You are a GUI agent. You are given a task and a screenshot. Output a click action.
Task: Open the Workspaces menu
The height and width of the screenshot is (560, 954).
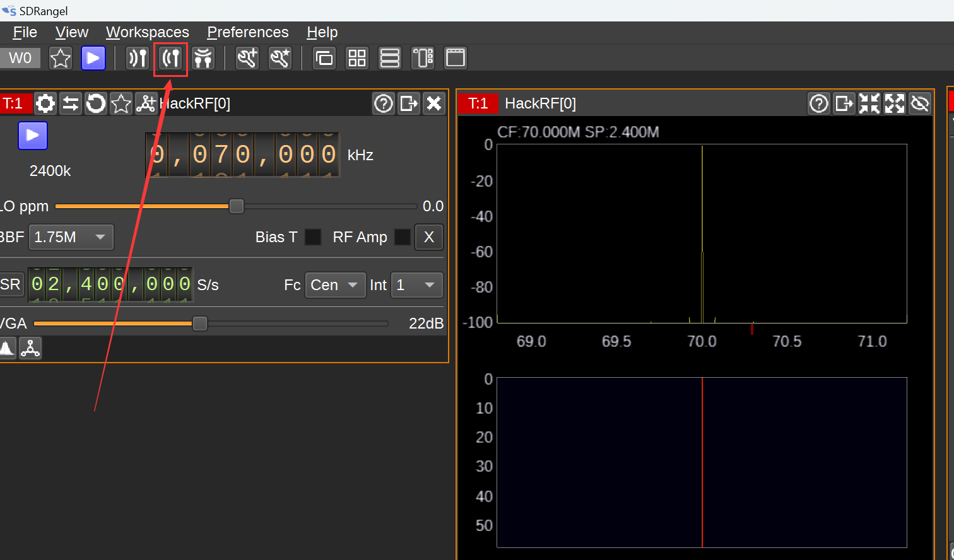148,32
